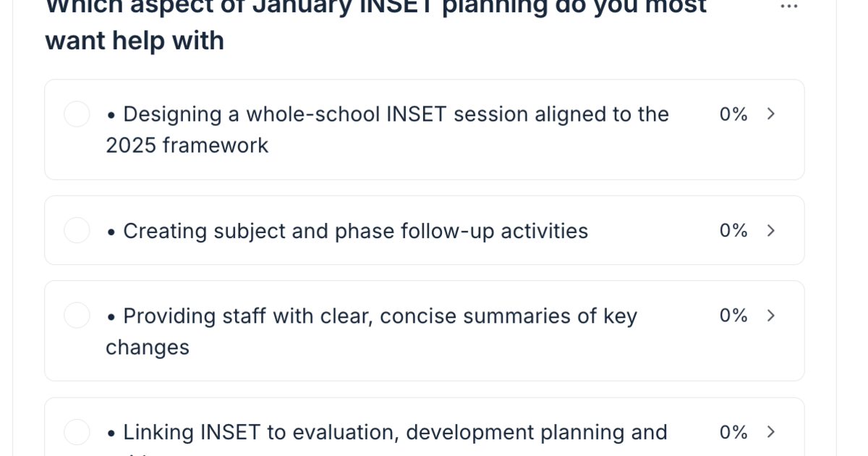Click chevron for Linking INSET to evaluation option
This screenshot has width=868, height=456.
point(771,432)
